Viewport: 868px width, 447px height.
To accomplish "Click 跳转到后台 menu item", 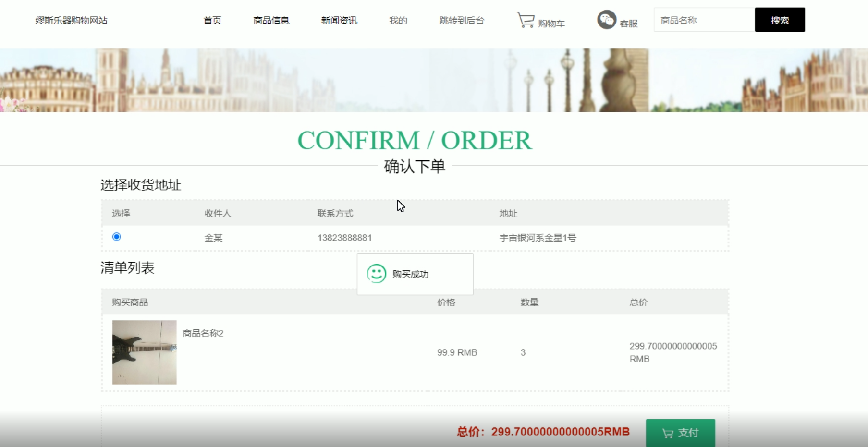I will (x=462, y=20).
